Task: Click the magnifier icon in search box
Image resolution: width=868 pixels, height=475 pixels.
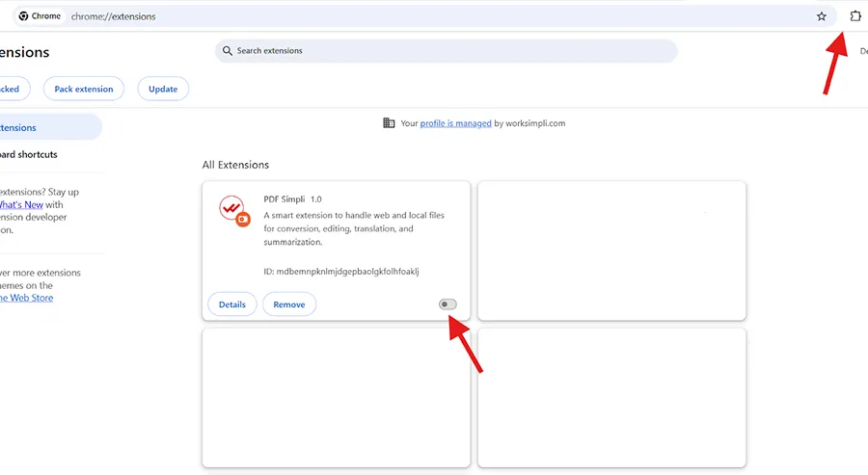Action: coord(228,51)
